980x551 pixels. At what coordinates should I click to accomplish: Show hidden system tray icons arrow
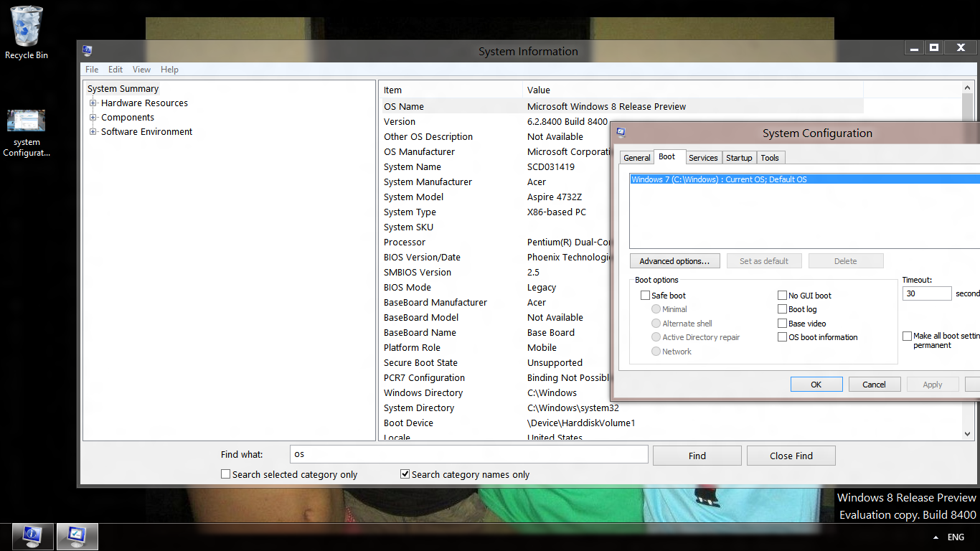pyautogui.click(x=935, y=537)
